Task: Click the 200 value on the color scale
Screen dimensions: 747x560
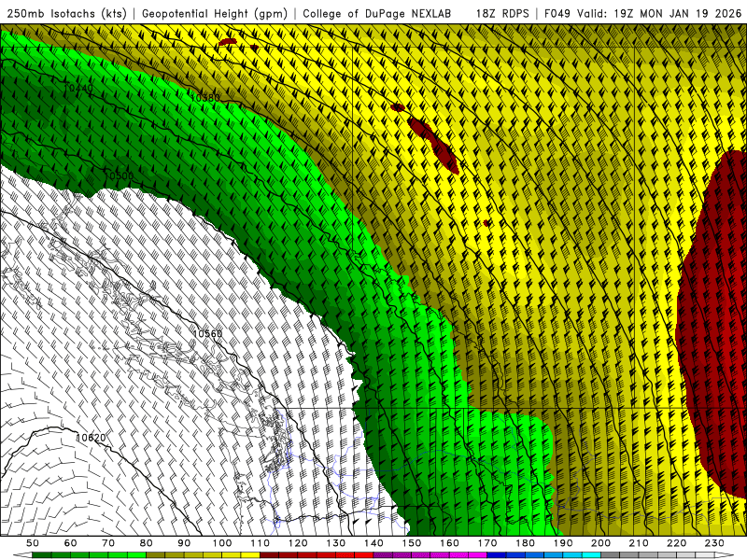Action: (x=601, y=543)
